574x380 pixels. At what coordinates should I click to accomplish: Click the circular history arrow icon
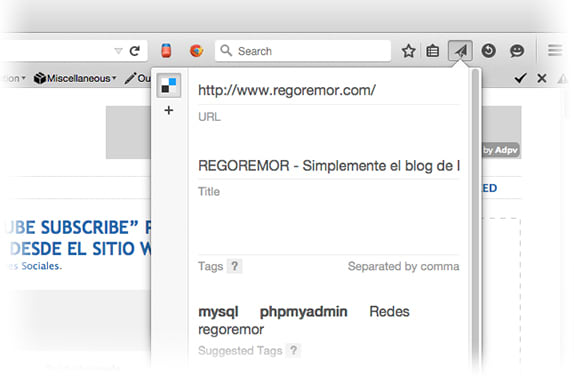click(489, 51)
